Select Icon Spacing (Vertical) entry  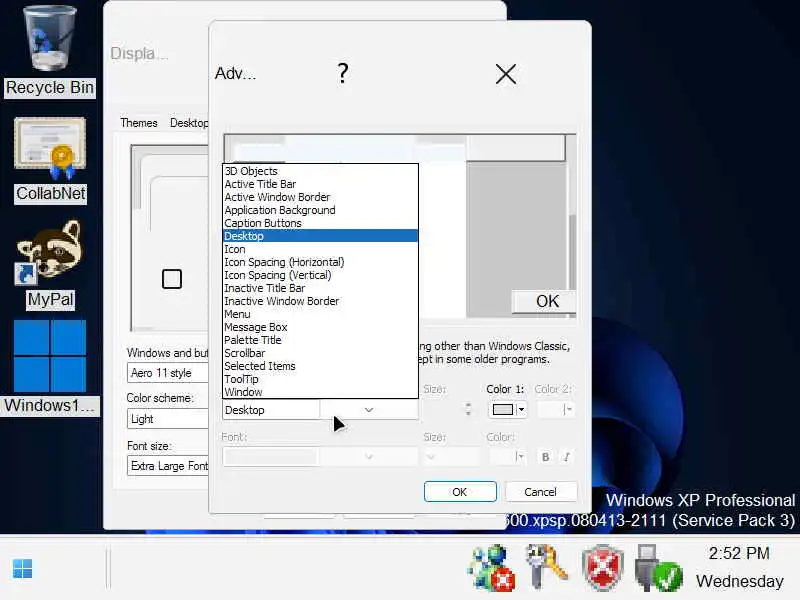[x=320, y=275]
